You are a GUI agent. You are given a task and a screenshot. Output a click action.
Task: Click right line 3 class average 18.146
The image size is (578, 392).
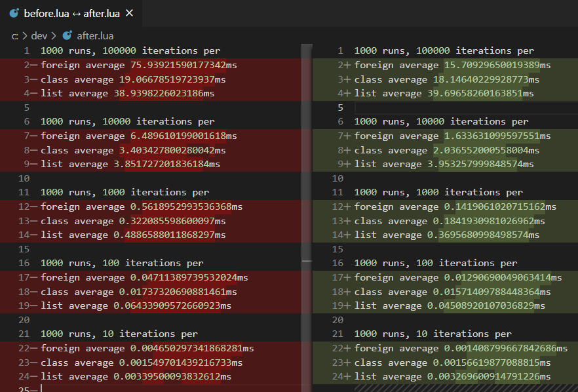[x=447, y=80]
